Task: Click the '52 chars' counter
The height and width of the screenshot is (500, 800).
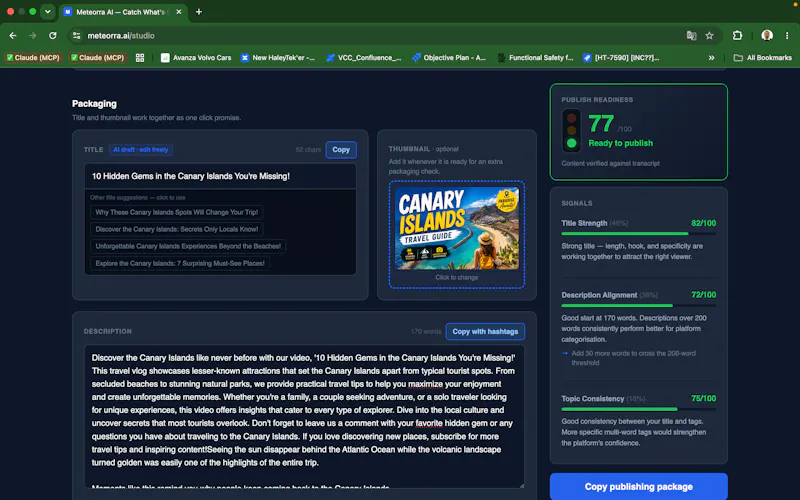Action: tap(308, 149)
